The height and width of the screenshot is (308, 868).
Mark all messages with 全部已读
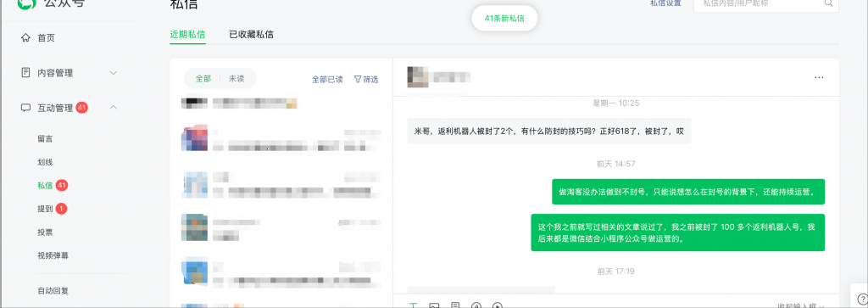coord(327,79)
